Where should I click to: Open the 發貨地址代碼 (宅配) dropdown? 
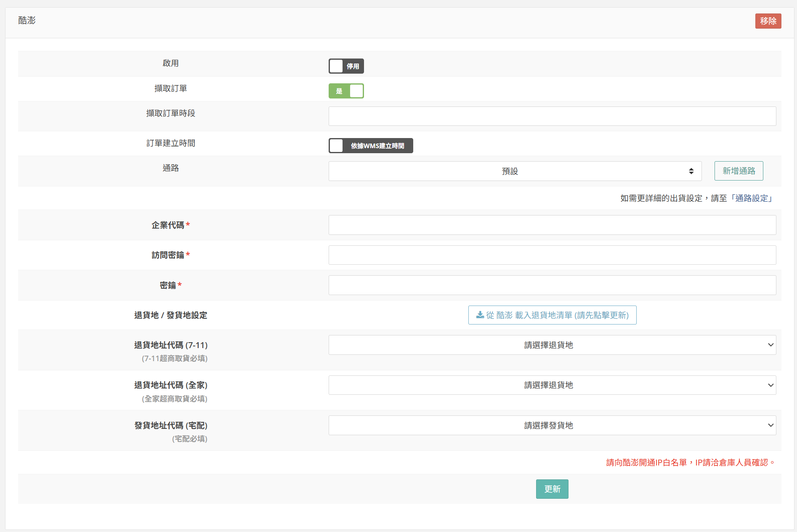click(552, 426)
